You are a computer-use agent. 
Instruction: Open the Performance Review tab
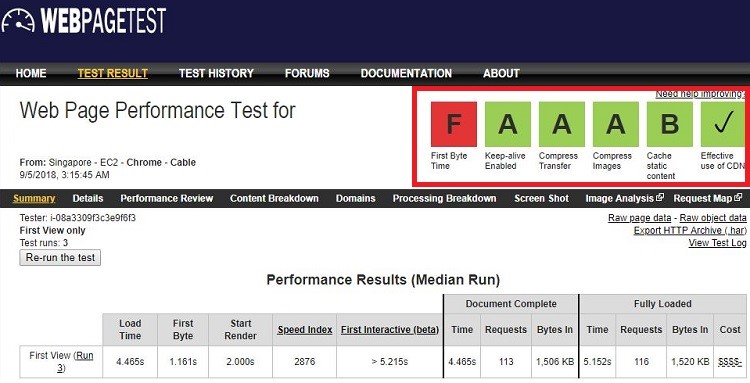(x=167, y=198)
